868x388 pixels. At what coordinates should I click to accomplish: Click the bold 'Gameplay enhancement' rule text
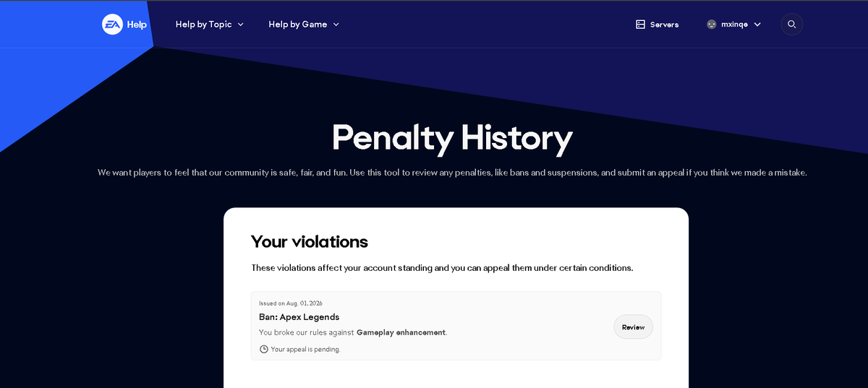(x=401, y=332)
